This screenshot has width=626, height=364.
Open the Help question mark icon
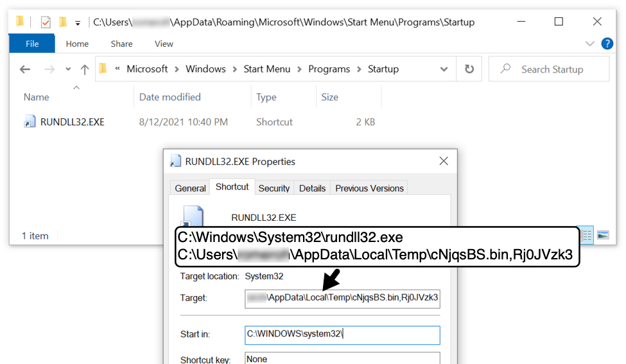tap(607, 44)
